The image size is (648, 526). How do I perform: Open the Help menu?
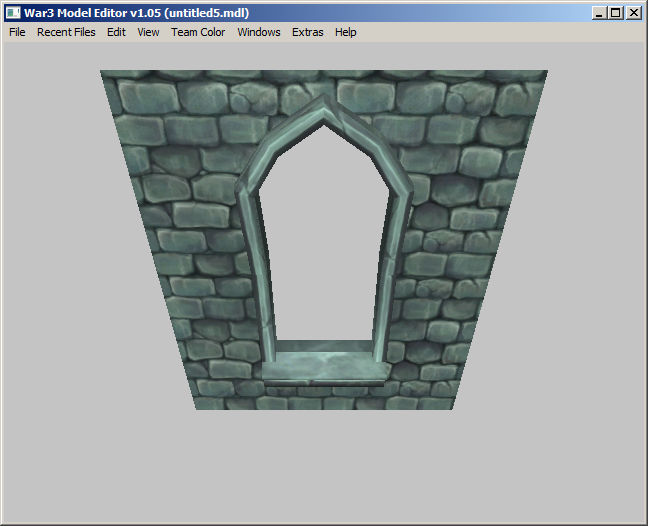click(x=345, y=32)
